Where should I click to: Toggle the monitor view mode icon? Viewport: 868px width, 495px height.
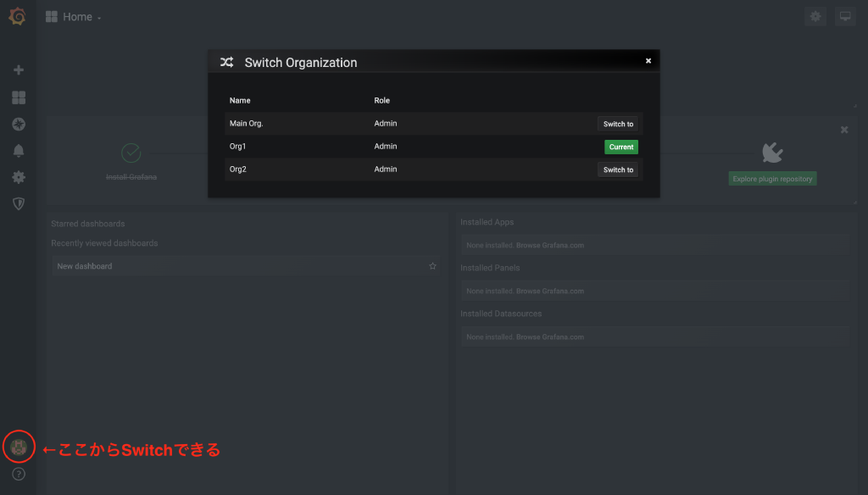[844, 16]
